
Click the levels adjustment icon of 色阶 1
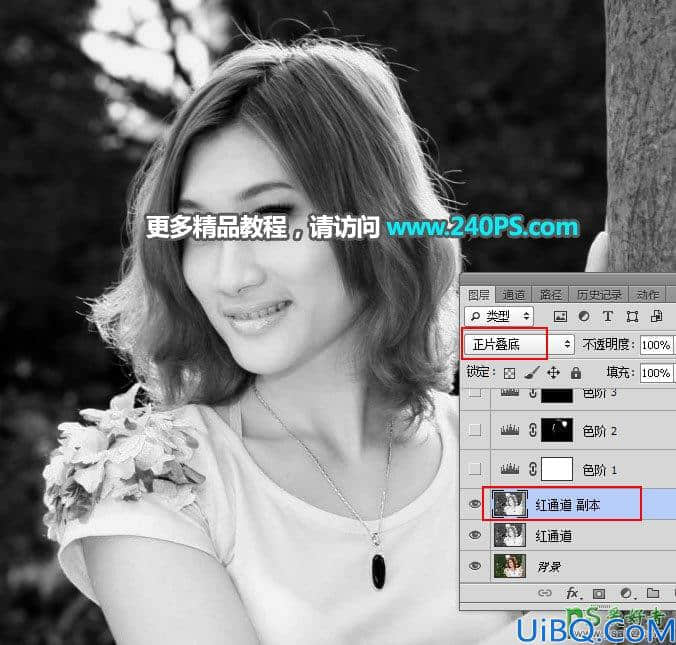[510, 469]
